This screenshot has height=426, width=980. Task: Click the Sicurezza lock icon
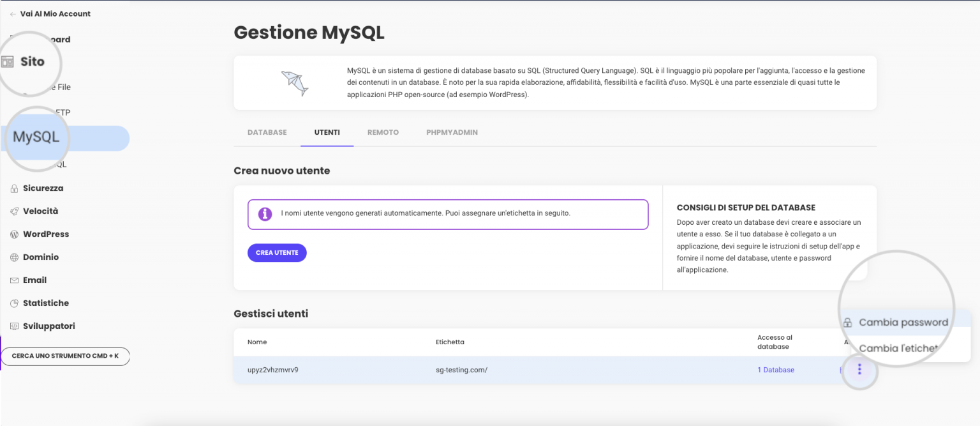coord(14,188)
